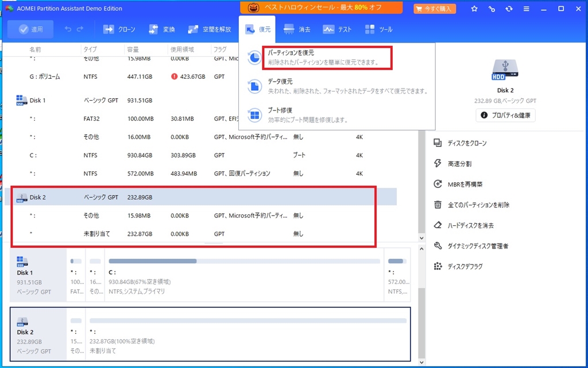Click 全てのパーティションを削除 option
This screenshot has width=588, height=368.
tap(478, 205)
